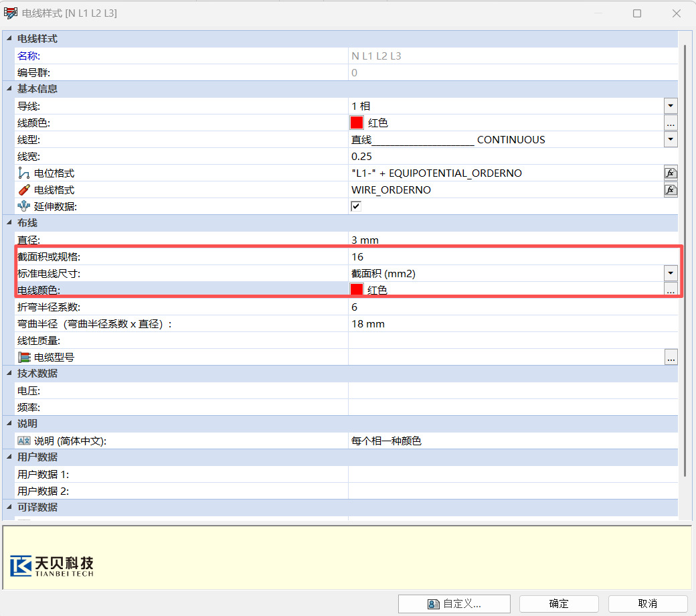Collapse the 基本信息 section
696x616 pixels.
[8, 89]
